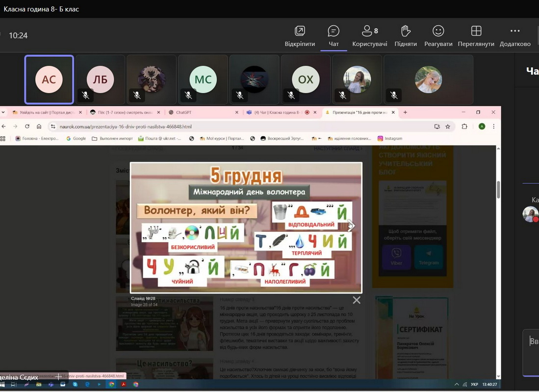Viewport: 539px width, 392px height.
Task: Open the Реагувати reactions menu
Action: click(438, 36)
